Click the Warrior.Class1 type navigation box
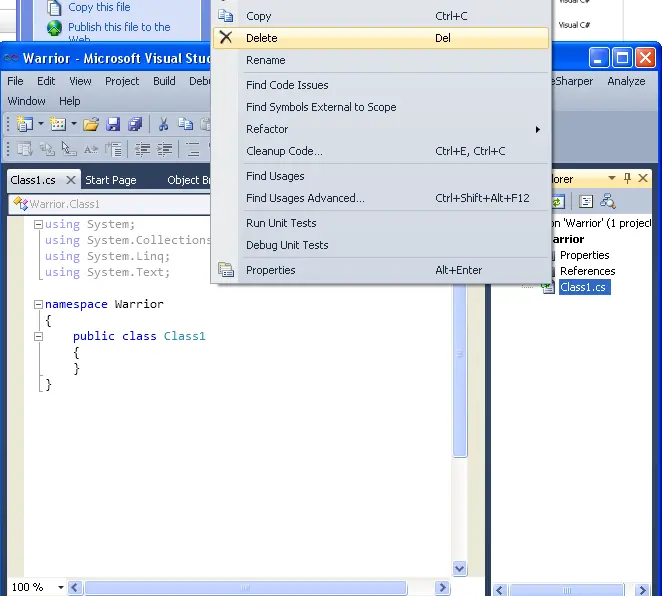The height and width of the screenshot is (596, 662). (110, 204)
